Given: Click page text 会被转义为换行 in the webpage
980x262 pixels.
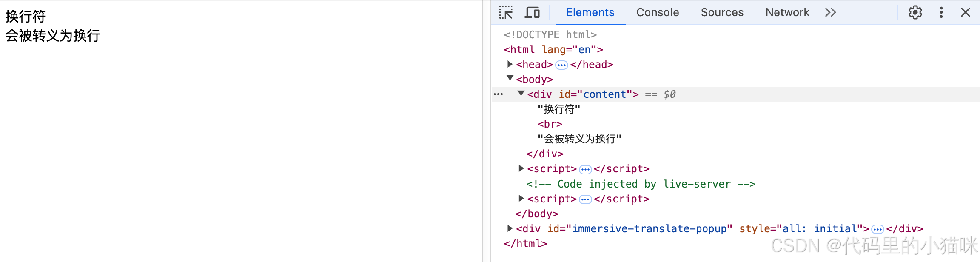Looking at the screenshot, I should click(x=53, y=36).
